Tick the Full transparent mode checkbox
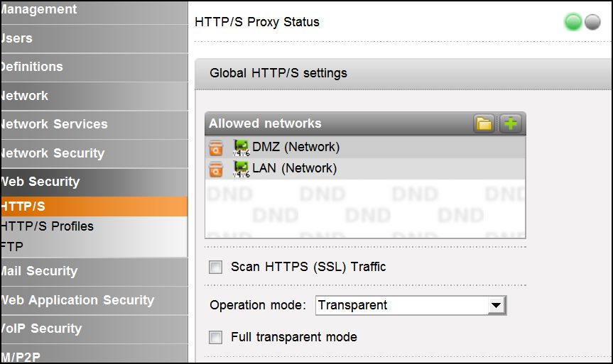This screenshot has height=364, width=613. (x=216, y=337)
